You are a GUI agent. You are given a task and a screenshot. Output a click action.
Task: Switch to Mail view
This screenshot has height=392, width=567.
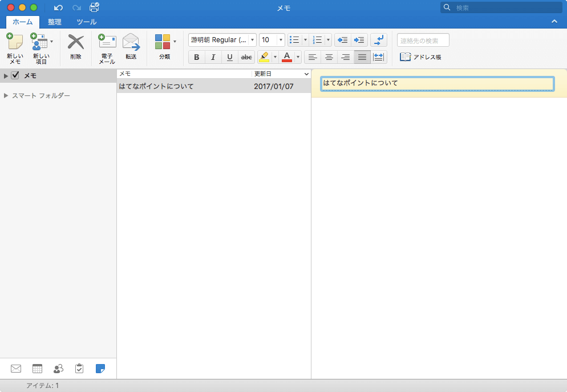16,369
